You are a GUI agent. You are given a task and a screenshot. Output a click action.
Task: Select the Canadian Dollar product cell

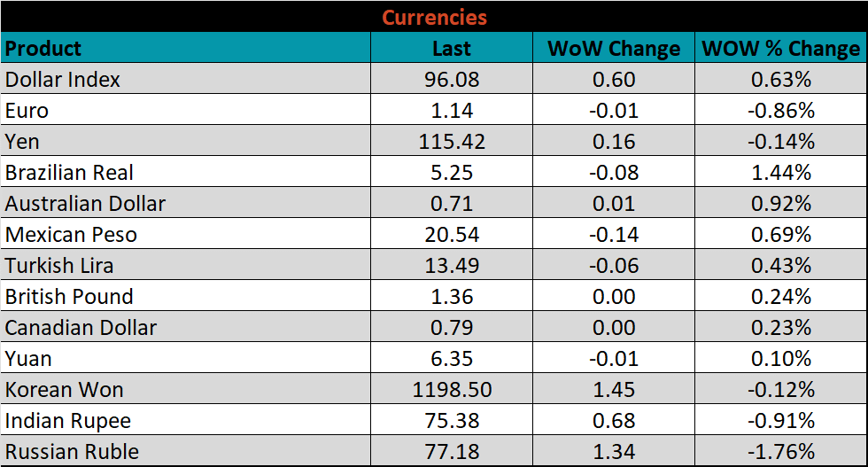(81, 328)
